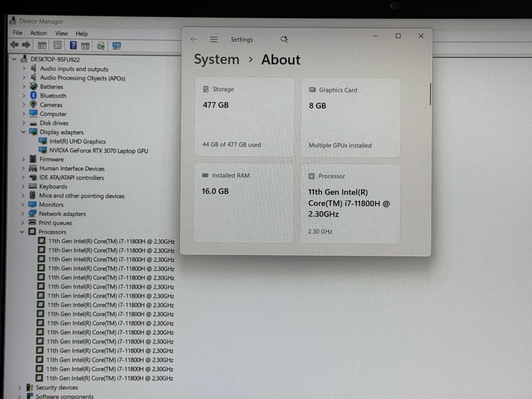Open the Storage card showing 477 GB
The height and width of the screenshot is (399, 532).
244,117
